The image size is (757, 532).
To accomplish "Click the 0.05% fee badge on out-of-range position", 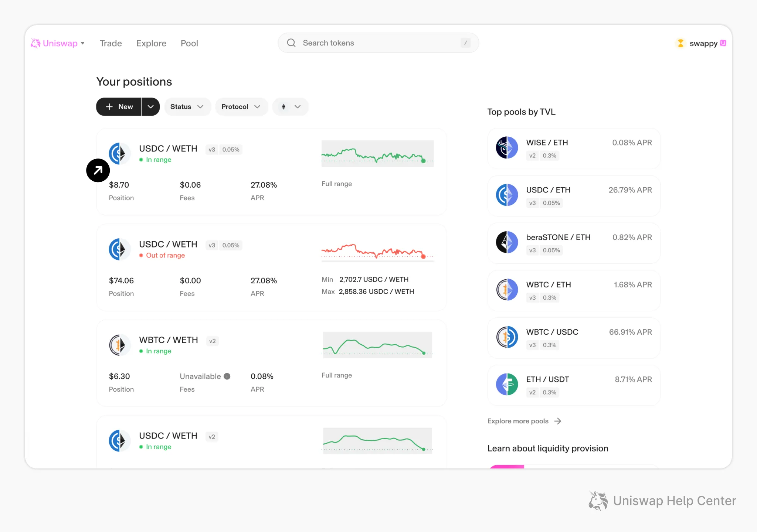I will pyautogui.click(x=231, y=245).
